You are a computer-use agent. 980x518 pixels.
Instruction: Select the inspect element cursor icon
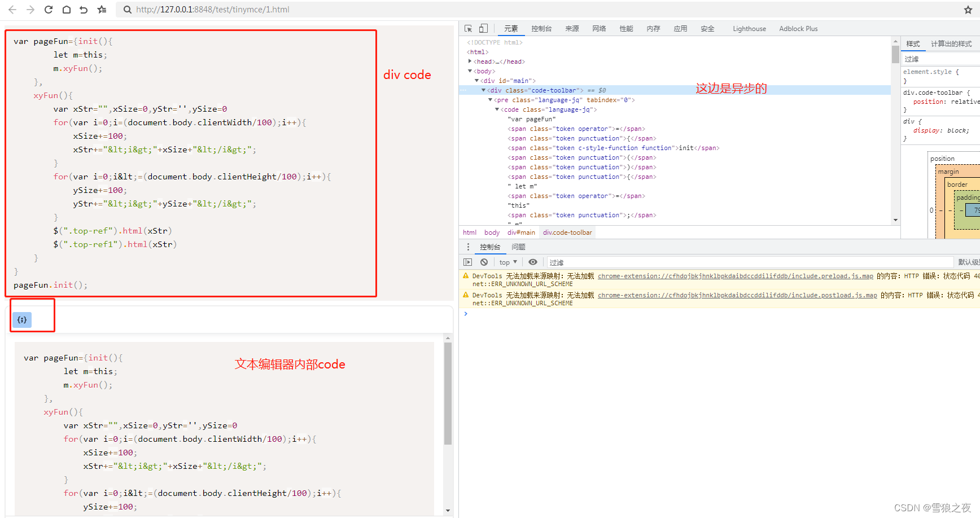(468, 28)
